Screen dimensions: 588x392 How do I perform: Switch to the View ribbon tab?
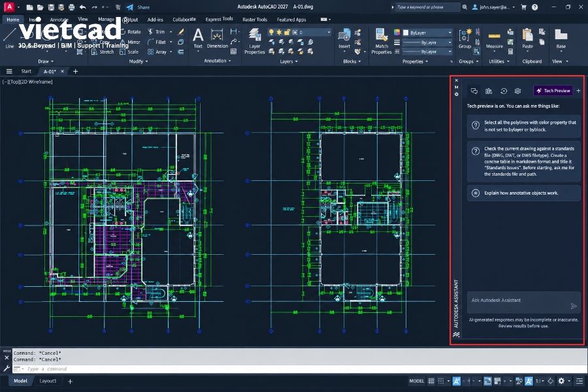pos(83,19)
